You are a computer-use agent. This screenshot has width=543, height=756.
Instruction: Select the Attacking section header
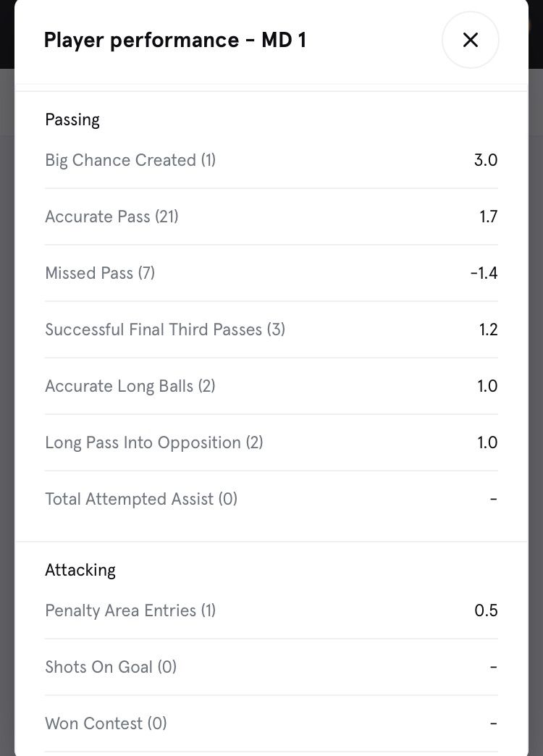(80, 570)
